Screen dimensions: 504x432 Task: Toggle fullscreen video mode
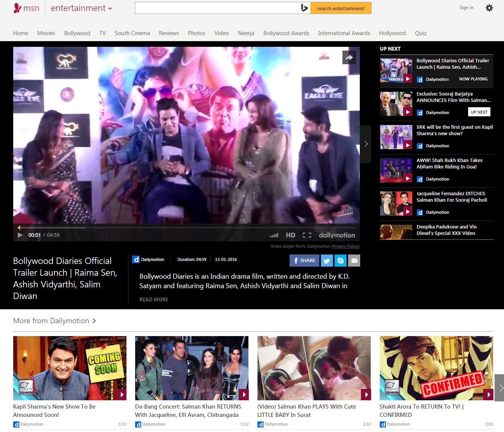[307, 235]
